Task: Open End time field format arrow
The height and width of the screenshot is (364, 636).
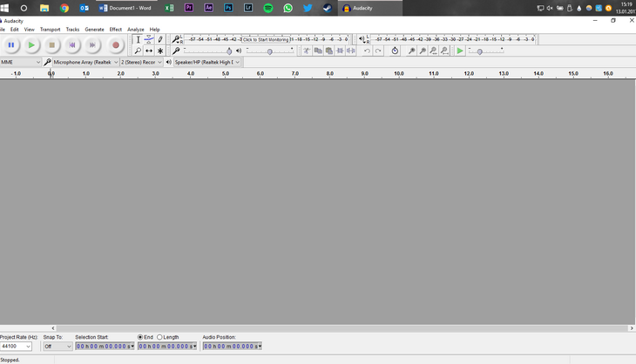Action: (194, 347)
